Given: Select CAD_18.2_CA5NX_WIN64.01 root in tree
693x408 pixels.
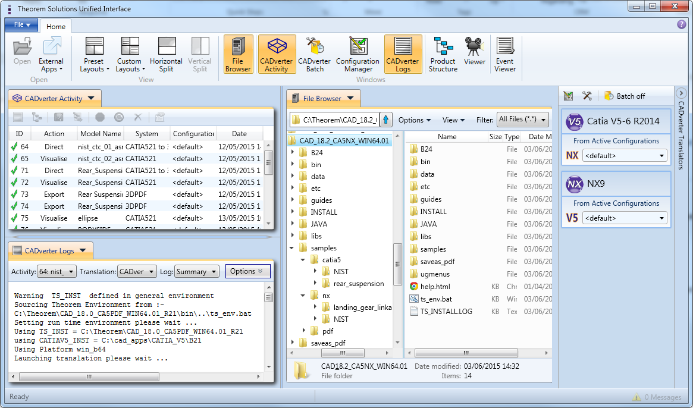Looking at the screenshot, I should click(x=339, y=141).
